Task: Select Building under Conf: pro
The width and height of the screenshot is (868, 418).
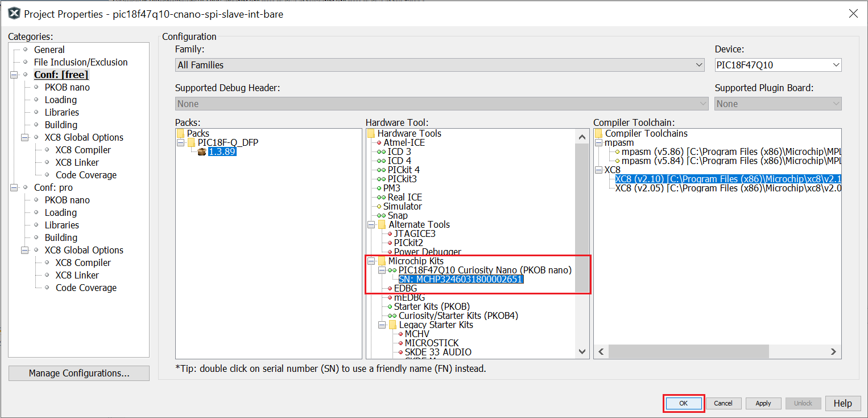Action: (x=61, y=237)
